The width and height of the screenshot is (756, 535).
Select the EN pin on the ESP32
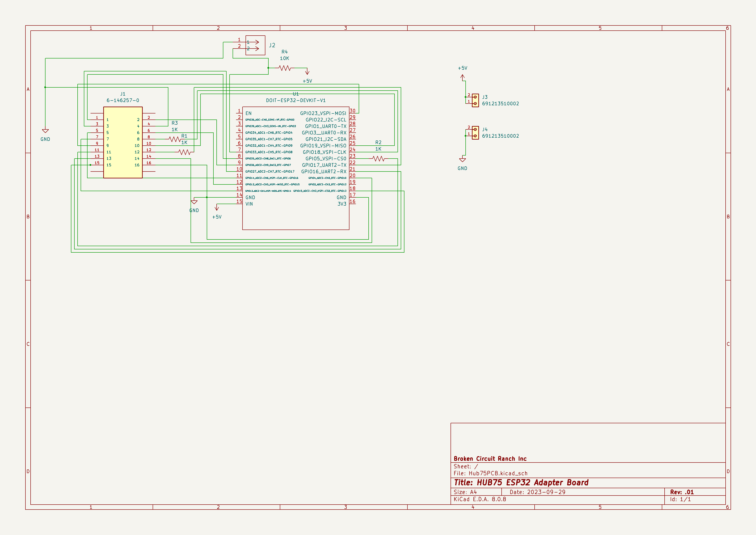coord(249,113)
